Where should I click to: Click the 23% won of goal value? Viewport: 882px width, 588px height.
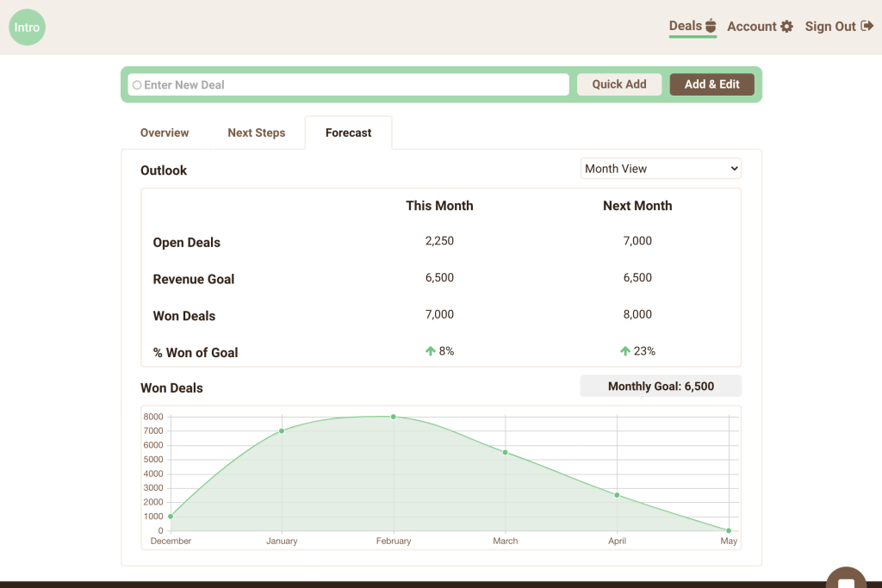pos(644,351)
